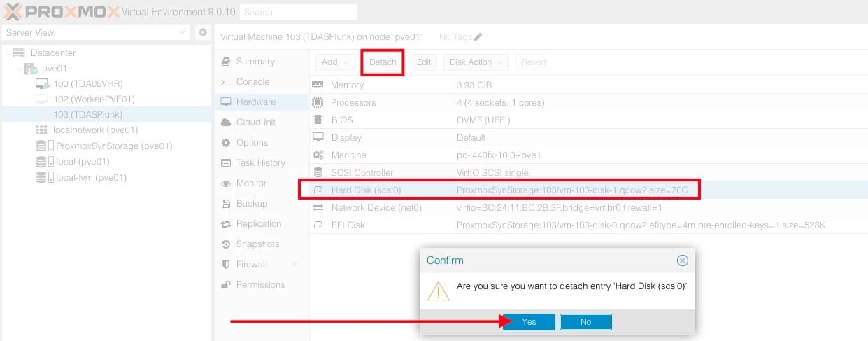Select the Display hardware row
The height and width of the screenshot is (341, 868).
tap(588, 137)
